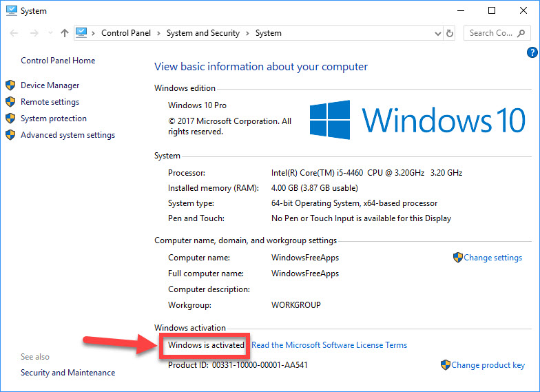
Task: Click shield icon beside Change settings
Action: click(x=458, y=258)
